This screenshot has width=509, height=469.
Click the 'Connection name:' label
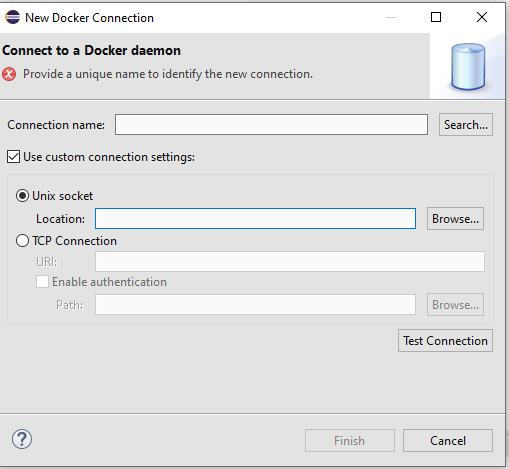[x=56, y=125]
